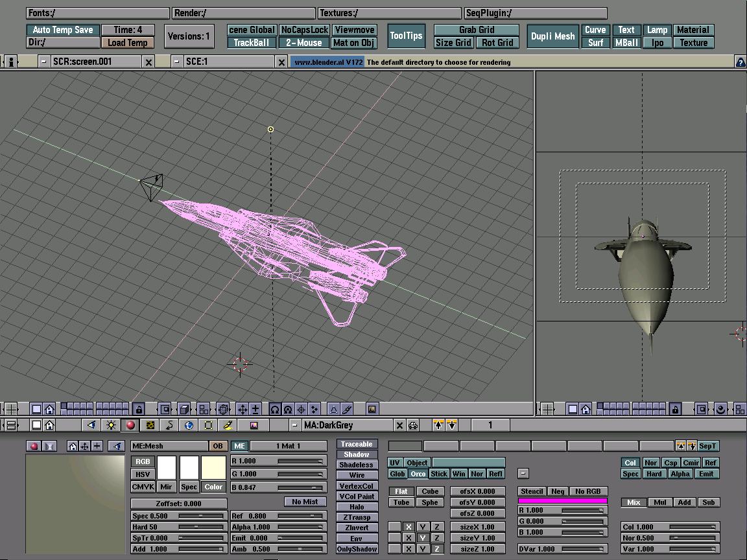747x560 pixels.
Task: Toggle the Traceable material option
Action: (x=357, y=444)
